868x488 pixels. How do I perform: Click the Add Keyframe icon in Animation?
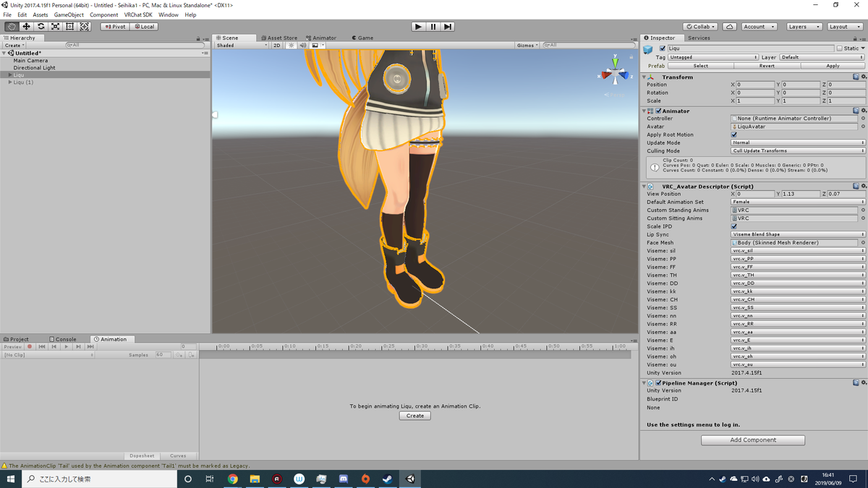point(179,355)
